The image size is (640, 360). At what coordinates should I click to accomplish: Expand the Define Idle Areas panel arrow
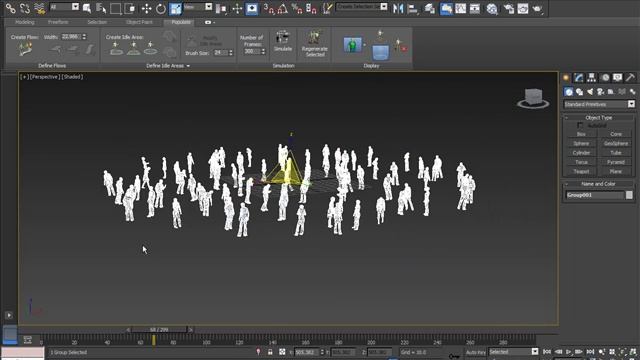click(188, 66)
